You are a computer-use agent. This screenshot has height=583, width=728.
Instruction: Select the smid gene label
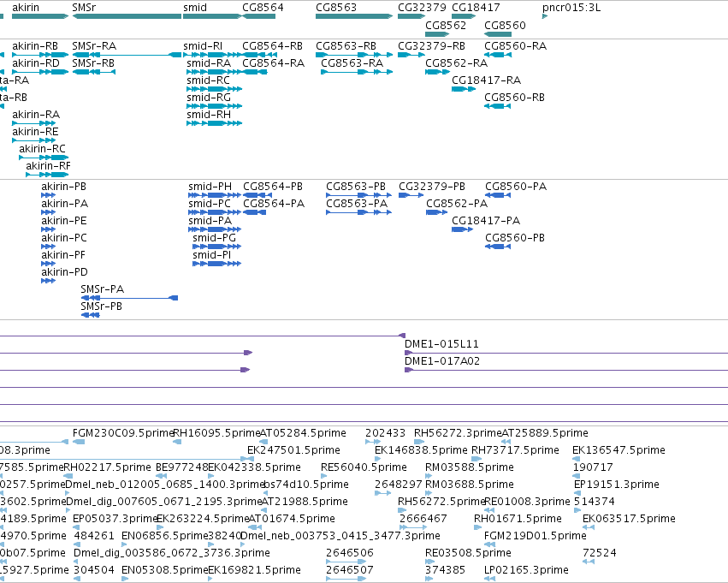pos(195,8)
